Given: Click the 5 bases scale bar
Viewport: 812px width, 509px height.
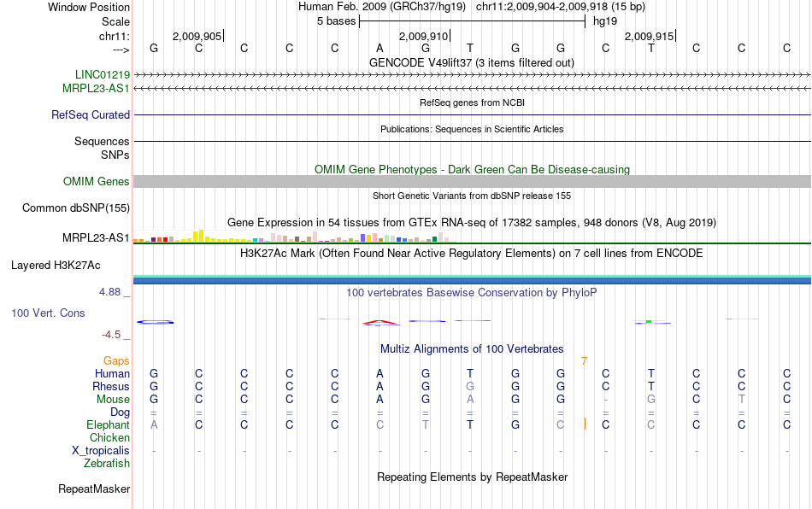Looking at the screenshot, I should [x=473, y=21].
